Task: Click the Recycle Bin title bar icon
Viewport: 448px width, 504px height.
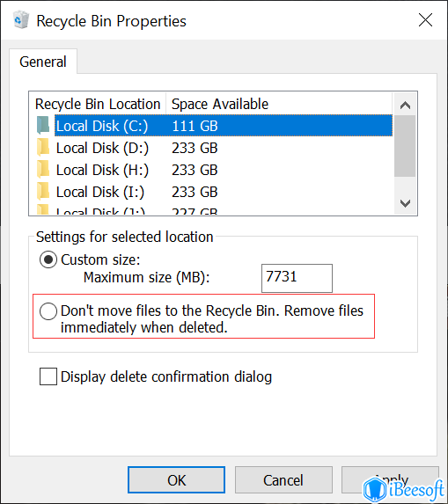Action: 21,20
